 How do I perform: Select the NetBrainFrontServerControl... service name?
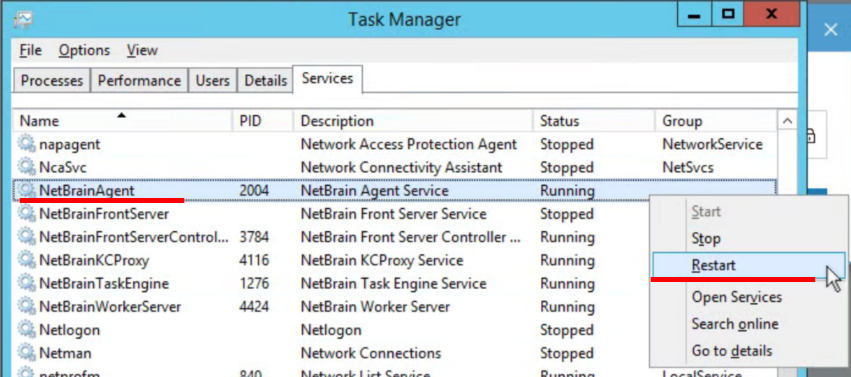pyautogui.click(x=134, y=237)
